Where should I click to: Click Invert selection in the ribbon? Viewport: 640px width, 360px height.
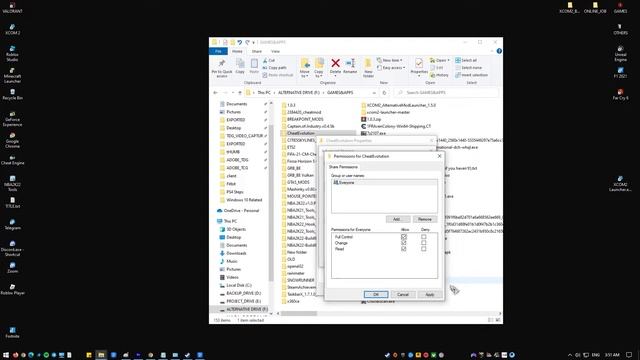tap(471, 75)
